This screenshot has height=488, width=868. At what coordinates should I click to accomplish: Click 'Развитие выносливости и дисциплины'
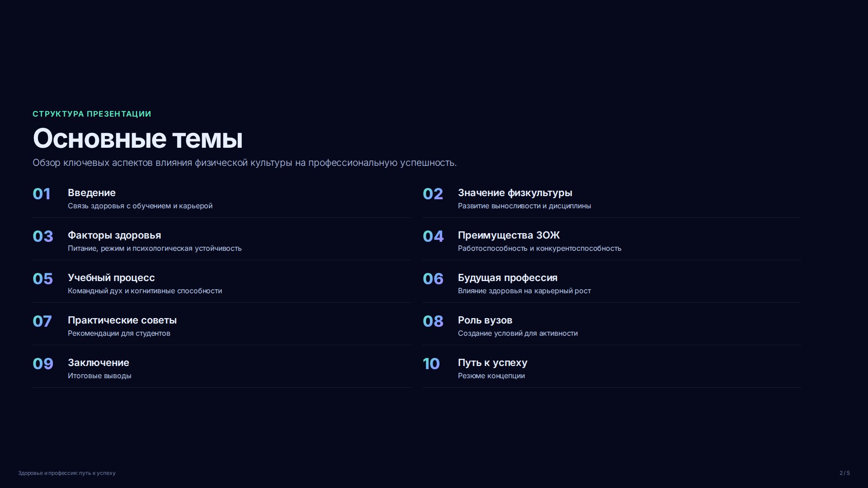(524, 206)
